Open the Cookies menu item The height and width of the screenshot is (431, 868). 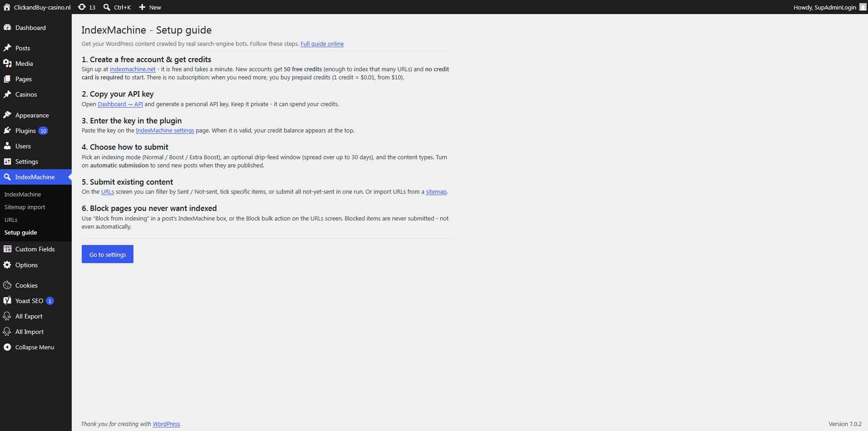(26, 285)
